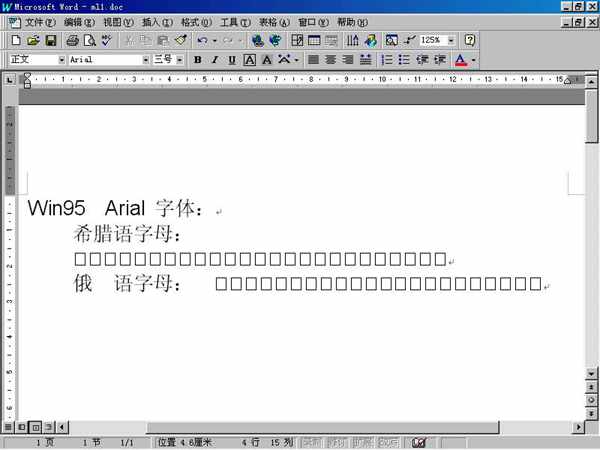600x450 pixels.
Task: Apply character shading
Action: (x=267, y=60)
